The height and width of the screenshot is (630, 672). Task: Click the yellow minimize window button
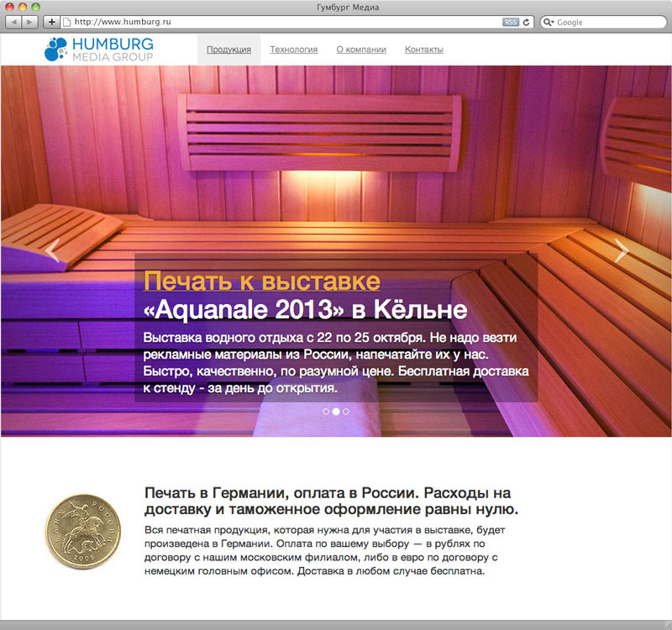click(x=23, y=7)
